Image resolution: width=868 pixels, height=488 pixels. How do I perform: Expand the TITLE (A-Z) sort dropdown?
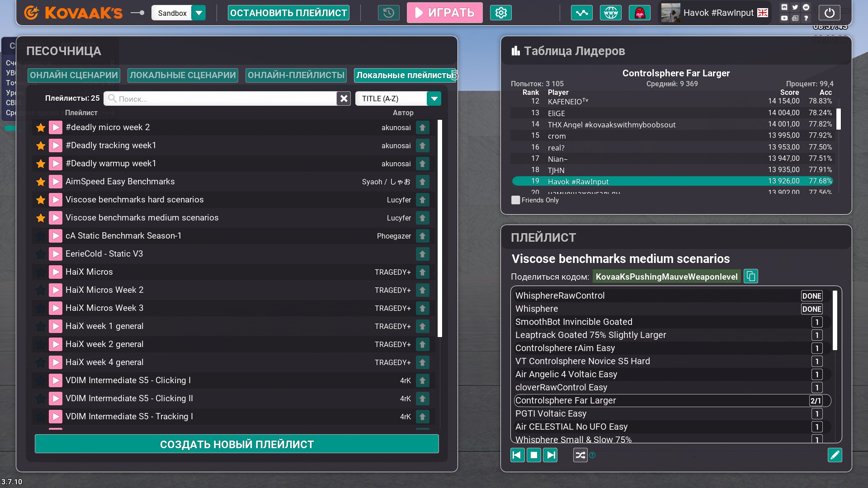click(434, 99)
